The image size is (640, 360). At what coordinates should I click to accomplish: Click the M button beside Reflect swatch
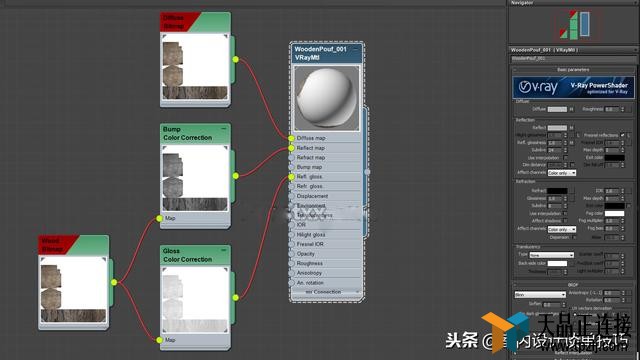(571, 128)
